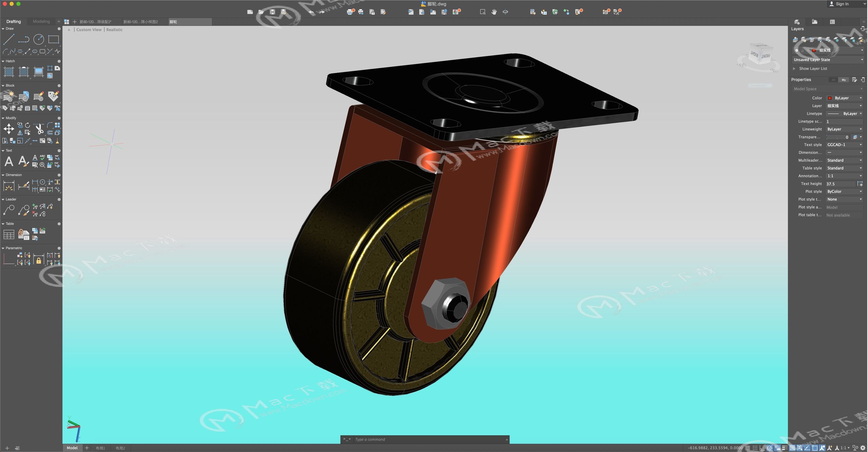Viewport: 868px width, 452px height.
Task: Open the Linetype ByLayer dropdown
Action: [844, 114]
